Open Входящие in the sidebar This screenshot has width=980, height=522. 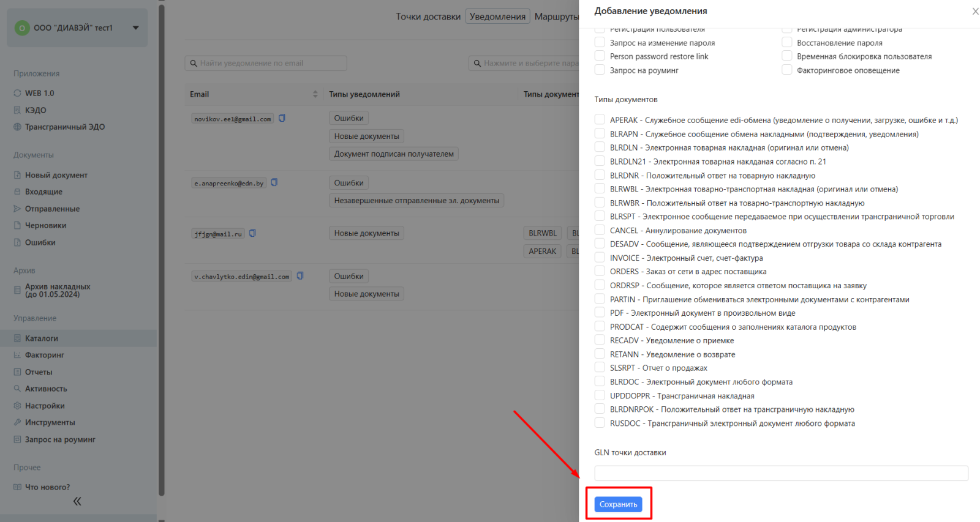tap(43, 192)
